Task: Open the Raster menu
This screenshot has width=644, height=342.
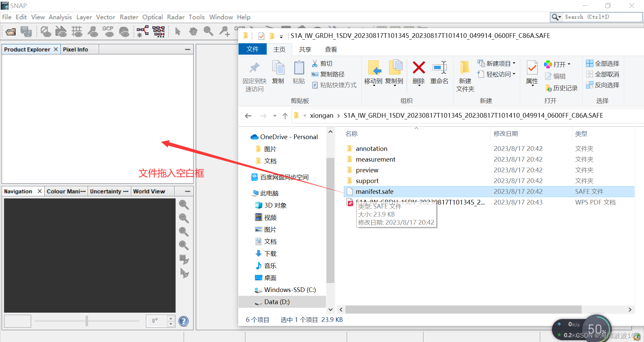Action: point(129,17)
